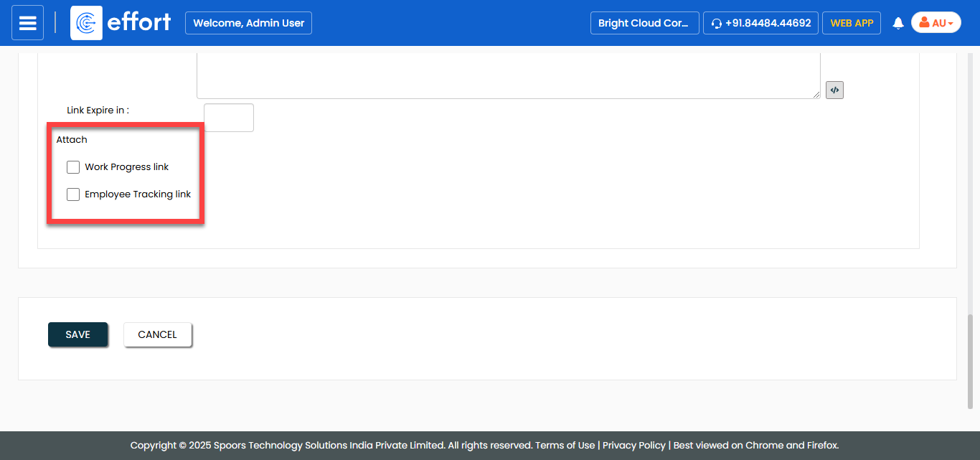Open the WEB APP button

(851, 23)
